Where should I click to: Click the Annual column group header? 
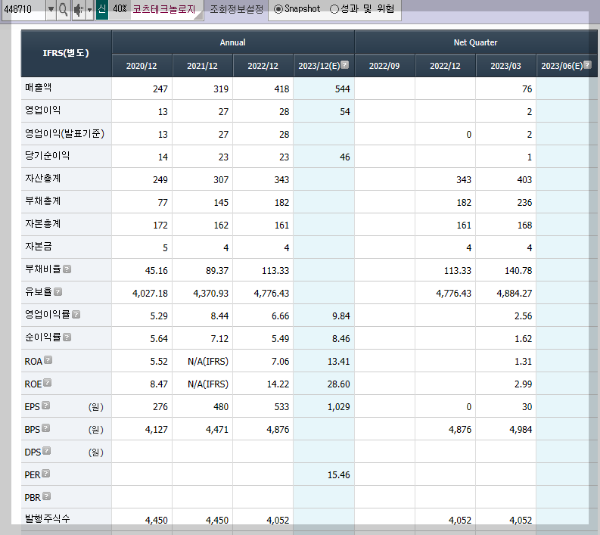pos(233,42)
